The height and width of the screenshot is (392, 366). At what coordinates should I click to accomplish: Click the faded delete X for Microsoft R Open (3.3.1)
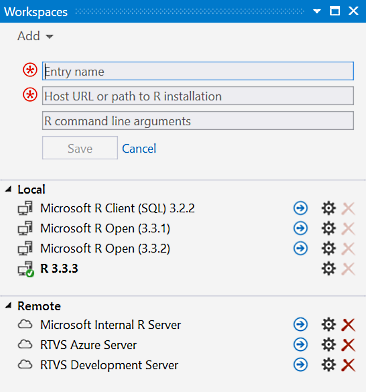348,229
